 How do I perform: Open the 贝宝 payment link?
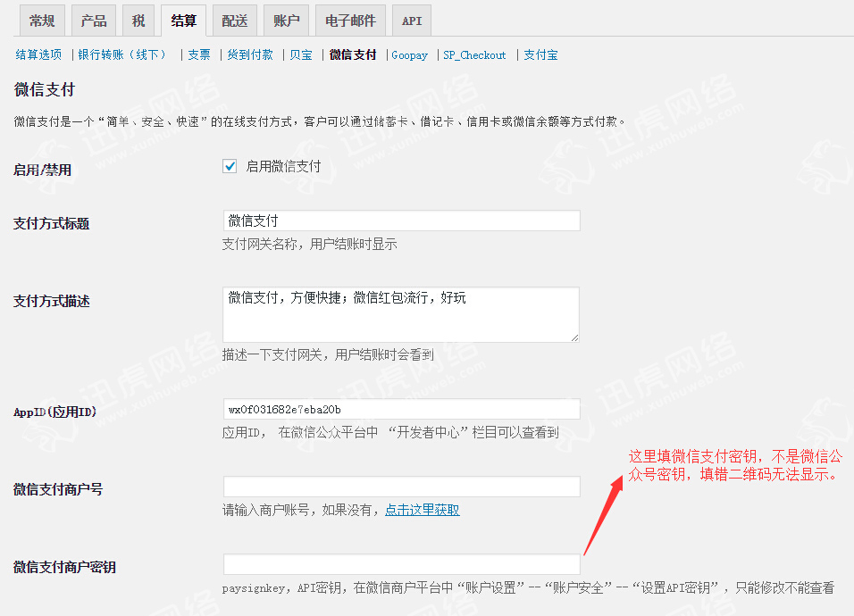click(301, 54)
